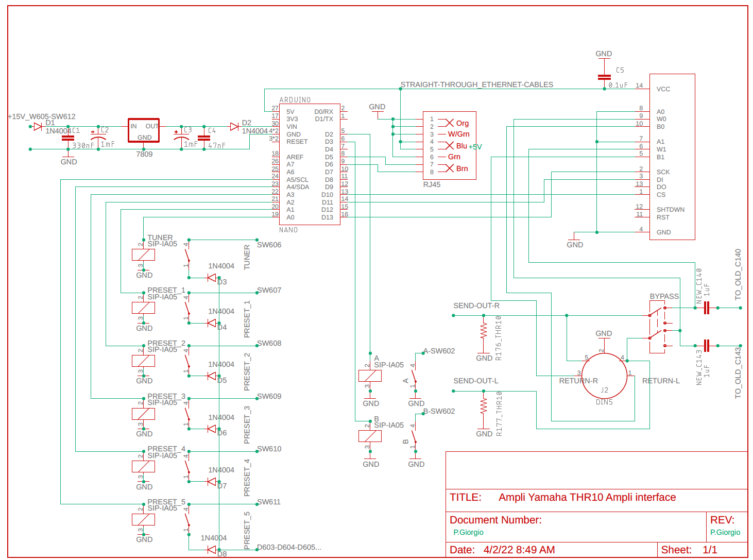This screenshot has width=753, height=560.
Task: Select the PRESET_5 relay symbol
Action: point(144,519)
